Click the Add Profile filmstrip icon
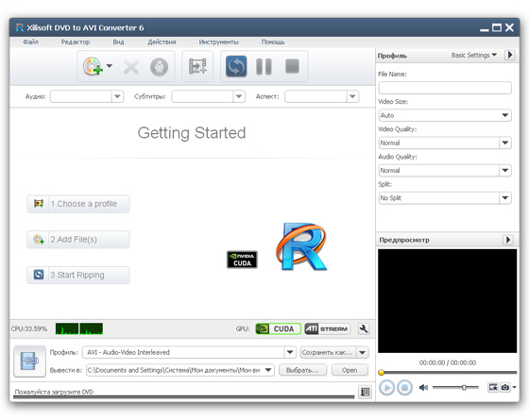Viewport: 529px width, 420px height. [x=197, y=66]
